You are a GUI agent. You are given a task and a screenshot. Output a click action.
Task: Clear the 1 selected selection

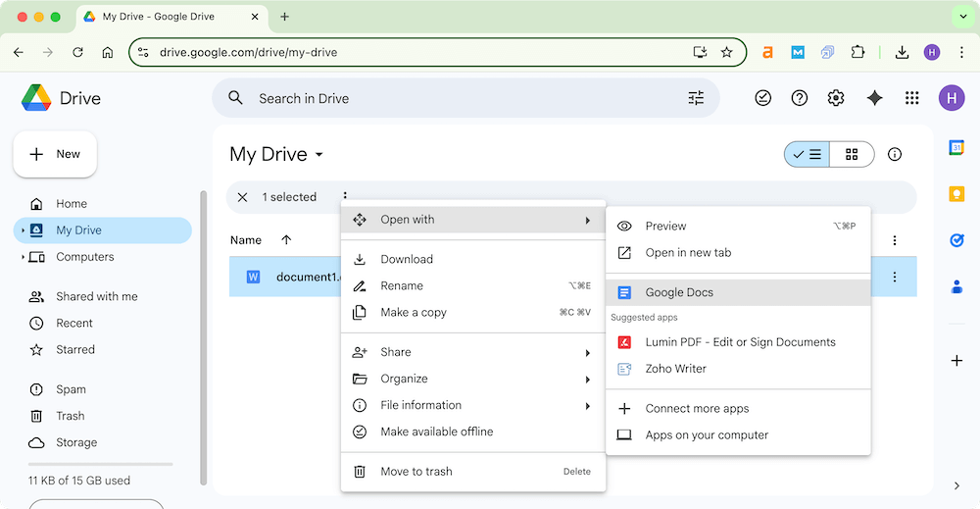[x=243, y=197]
